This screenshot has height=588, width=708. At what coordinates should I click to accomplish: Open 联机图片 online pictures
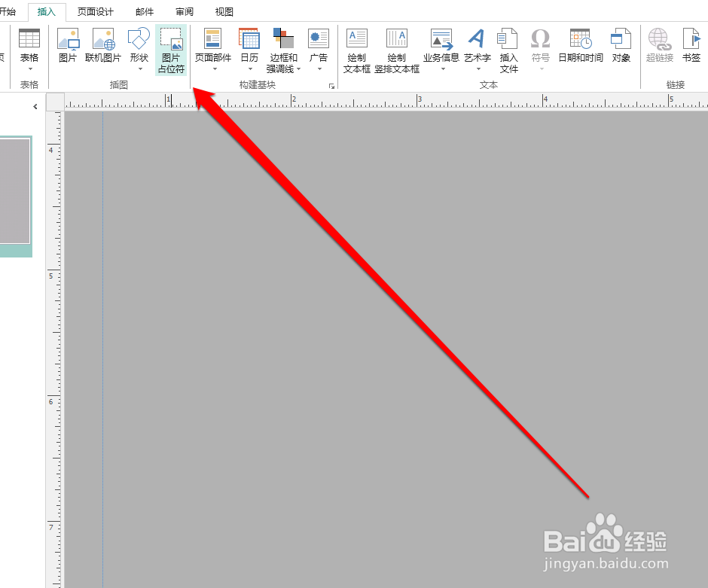pyautogui.click(x=103, y=39)
